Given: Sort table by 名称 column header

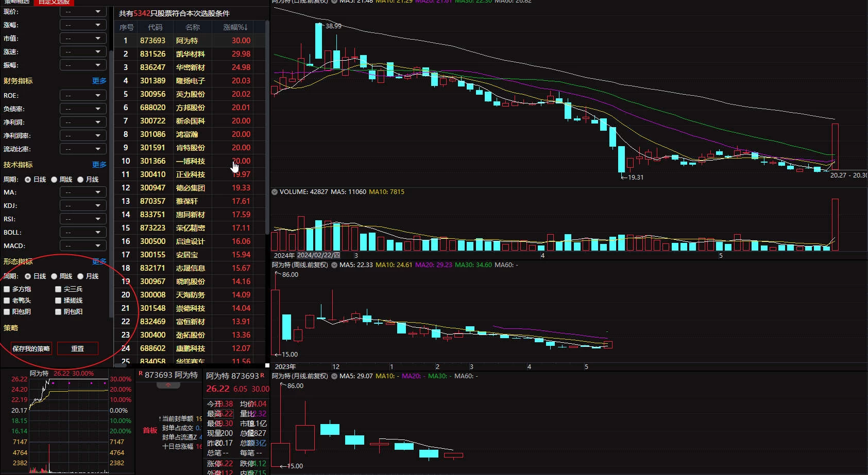Looking at the screenshot, I should point(193,27).
